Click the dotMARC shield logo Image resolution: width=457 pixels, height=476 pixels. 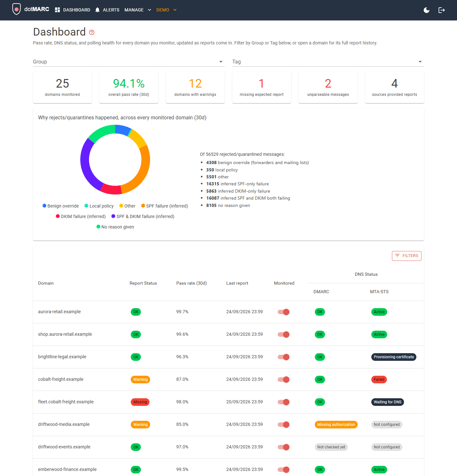(x=16, y=9)
